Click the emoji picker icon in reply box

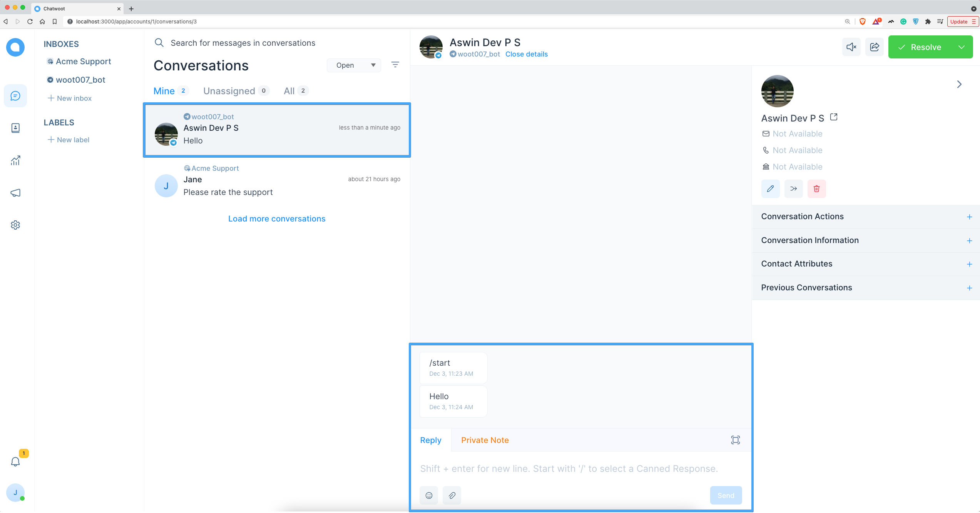point(428,496)
